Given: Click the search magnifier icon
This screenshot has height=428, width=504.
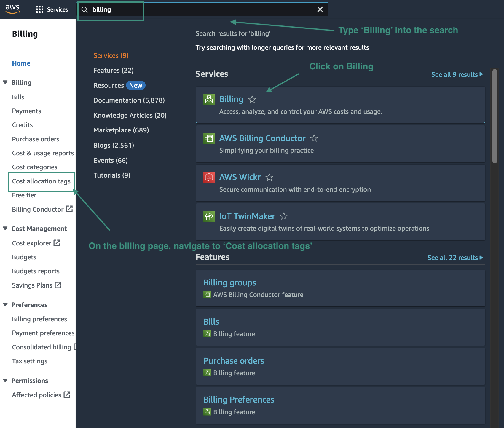Looking at the screenshot, I should click(84, 9).
